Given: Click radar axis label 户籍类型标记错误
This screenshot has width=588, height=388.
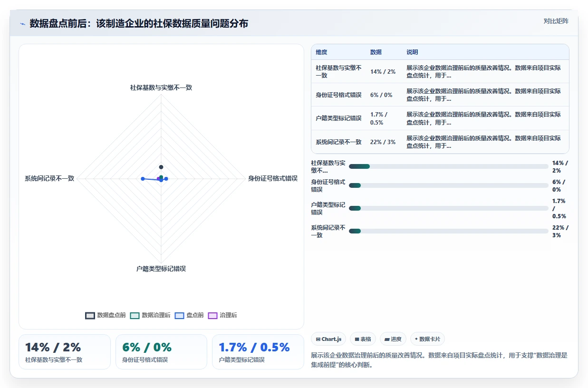Looking at the screenshot, I should (x=161, y=269).
